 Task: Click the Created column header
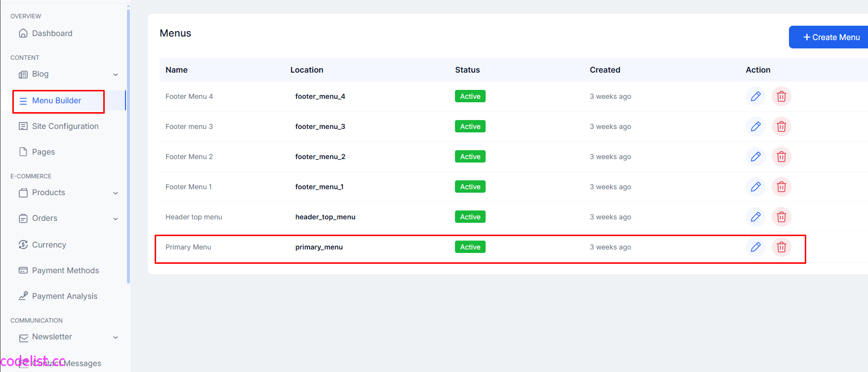(x=605, y=70)
